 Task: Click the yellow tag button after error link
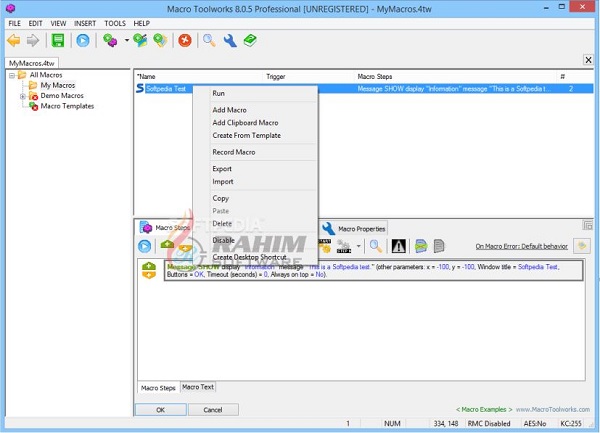(582, 246)
